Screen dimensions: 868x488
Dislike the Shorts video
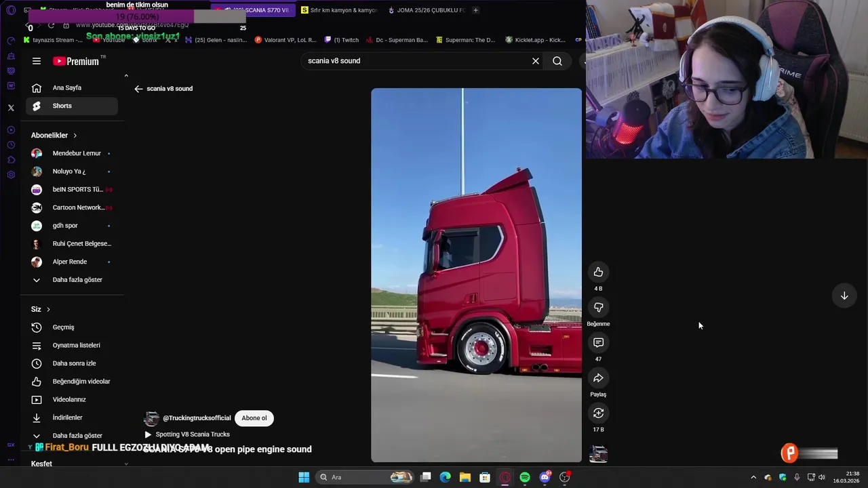(x=598, y=307)
